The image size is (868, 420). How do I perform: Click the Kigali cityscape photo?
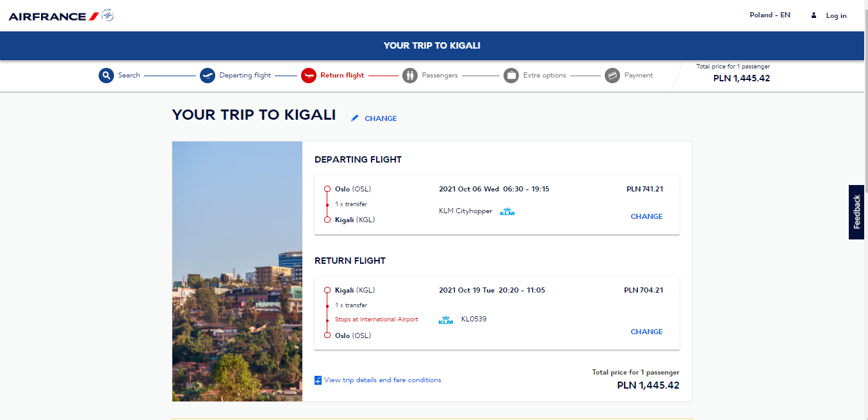pos(237,271)
